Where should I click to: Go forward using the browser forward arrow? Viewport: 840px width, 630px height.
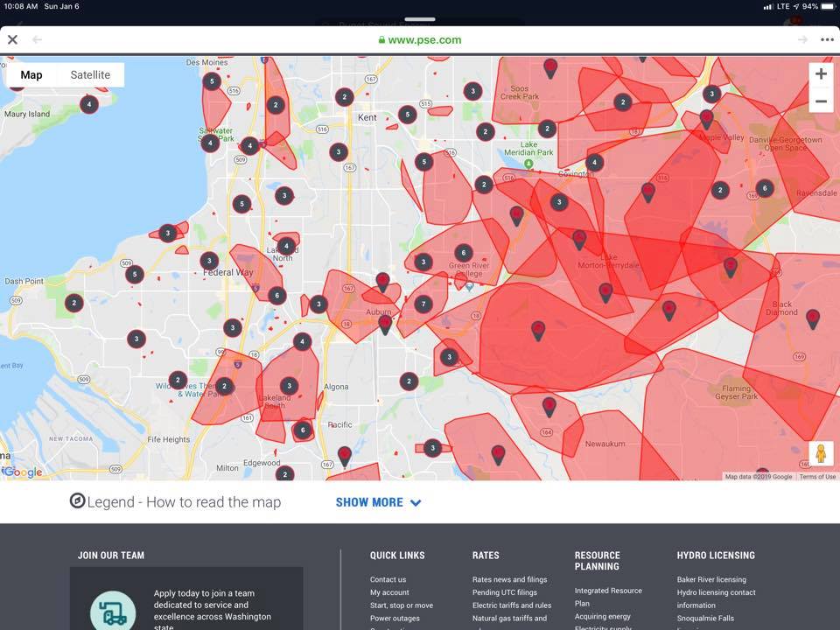click(x=802, y=39)
